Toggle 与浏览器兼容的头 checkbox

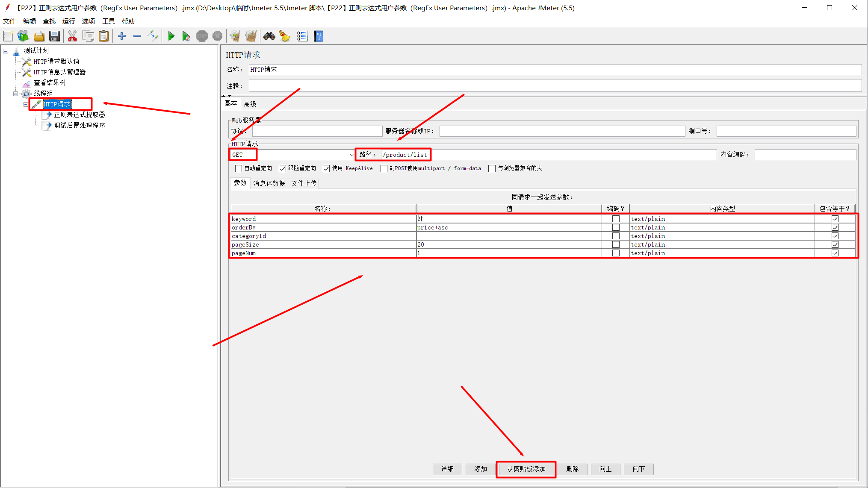492,168
